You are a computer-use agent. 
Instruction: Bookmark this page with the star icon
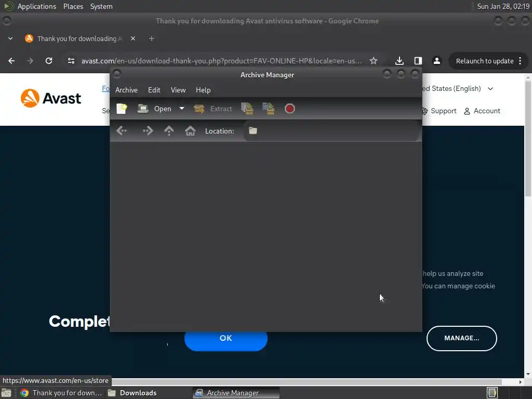374,61
